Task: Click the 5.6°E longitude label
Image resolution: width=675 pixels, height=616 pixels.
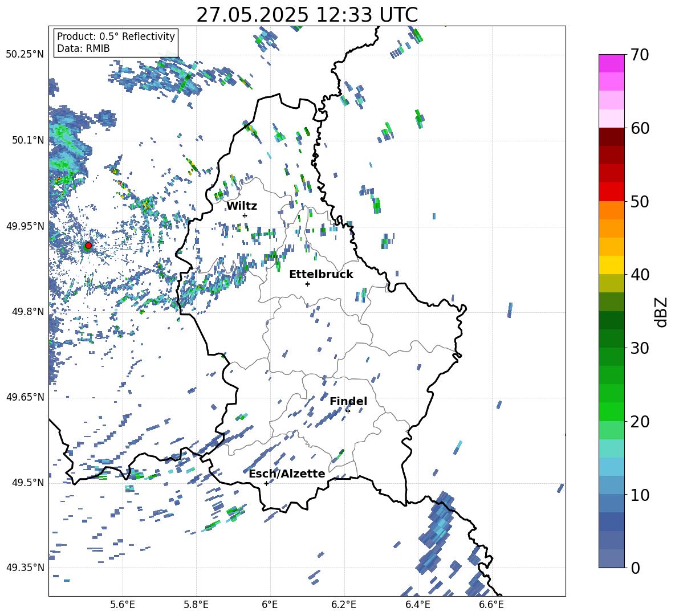Action: (x=123, y=605)
